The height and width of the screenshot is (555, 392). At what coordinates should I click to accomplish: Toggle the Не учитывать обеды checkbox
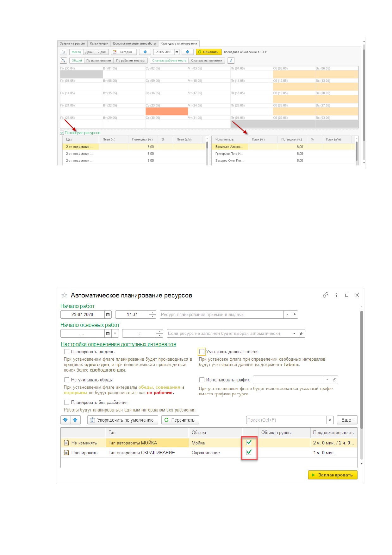(67, 380)
